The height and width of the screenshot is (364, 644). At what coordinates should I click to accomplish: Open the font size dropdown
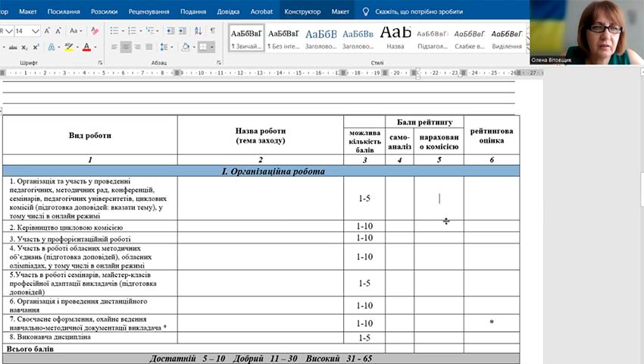coord(36,31)
